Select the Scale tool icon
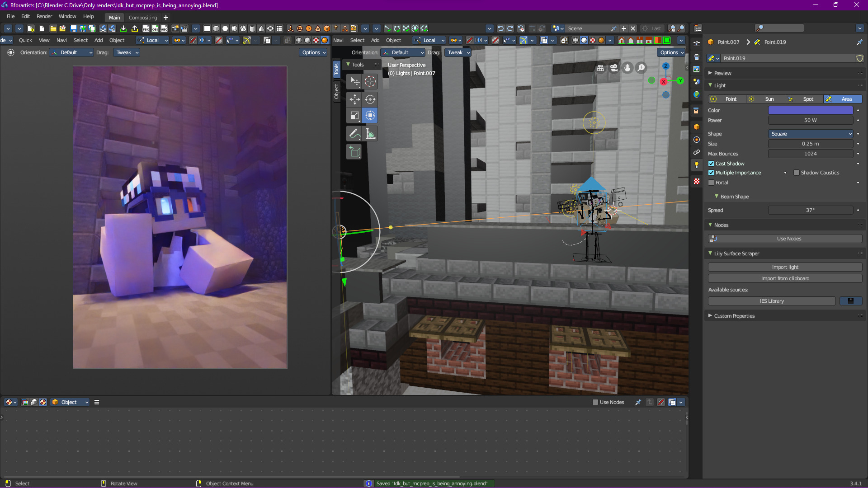Image resolution: width=868 pixels, height=488 pixels. click(354, 116)
